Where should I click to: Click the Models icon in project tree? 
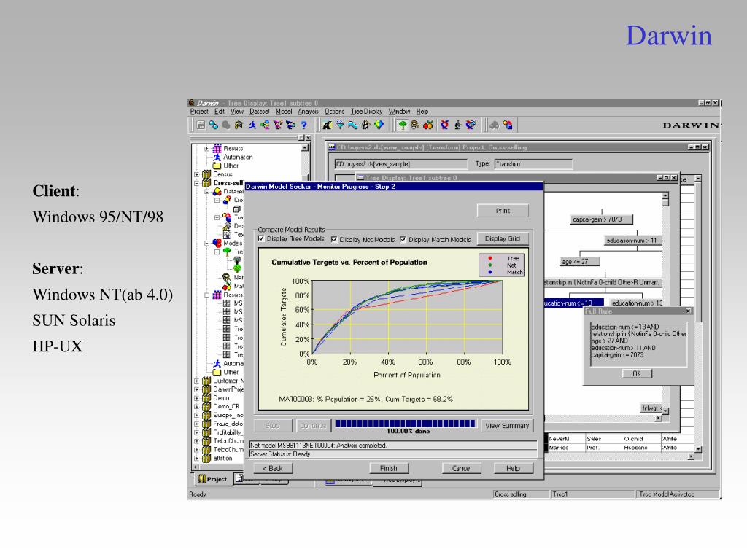pyautogui.click(x=217, y=243)
